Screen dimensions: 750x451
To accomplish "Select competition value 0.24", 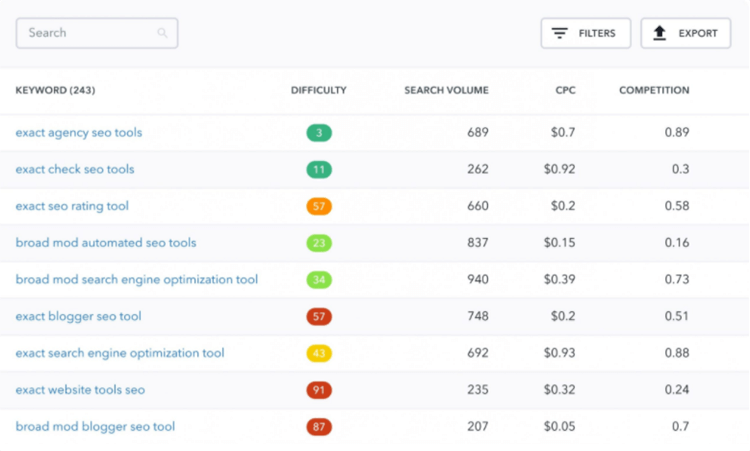I will click(677, 390).
